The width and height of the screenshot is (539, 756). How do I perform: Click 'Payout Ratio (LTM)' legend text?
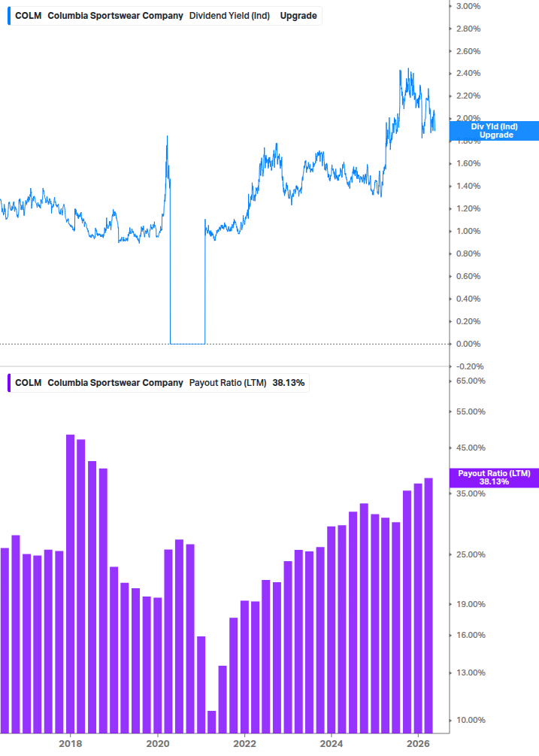coord(228,383)
